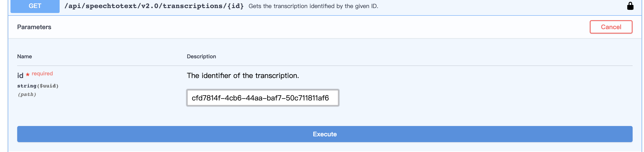This screenshot has width=644, height=152.
Task: Click the /api/speechtotext/v2.0/transcriptions/{id} path
Action: coord(154,6)
